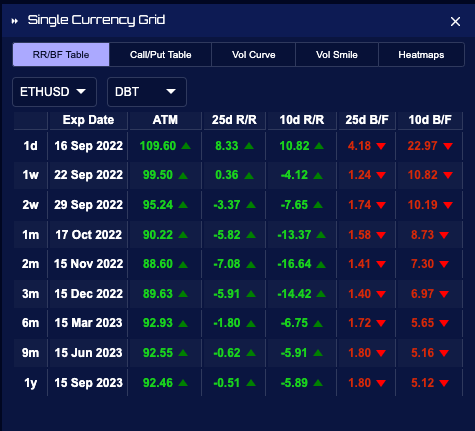The width and height of the screenshot is (475, 431).
Task: Click the 10d R/R value -6.75
Action: pos(294,323)
